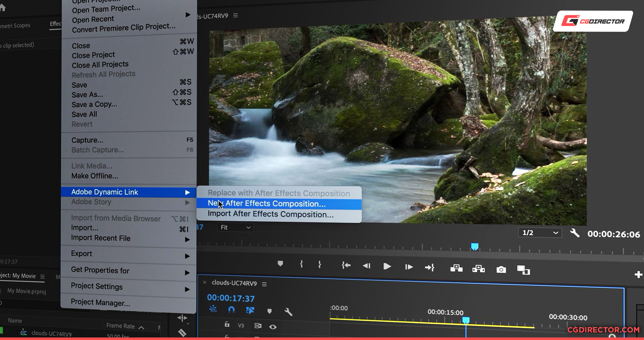Click the home icon at top left
Image resolution: width=644 pixels, height=340 pixels.
3,8
